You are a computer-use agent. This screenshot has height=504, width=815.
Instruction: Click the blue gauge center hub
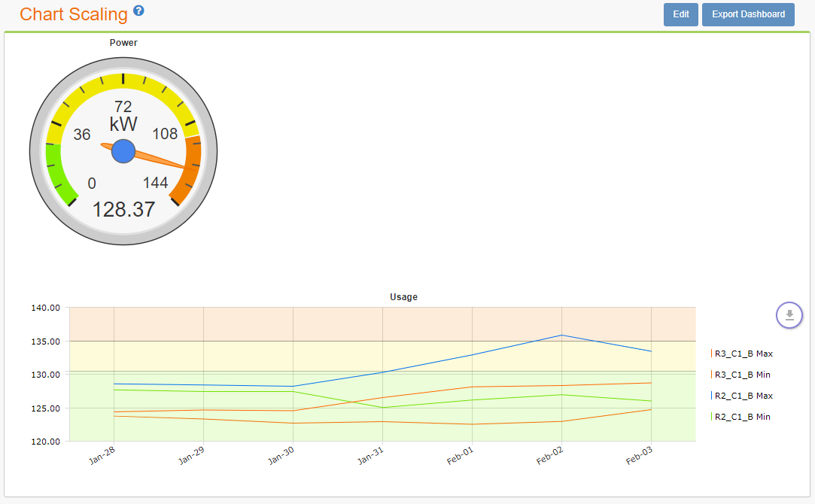coord(123,150)
